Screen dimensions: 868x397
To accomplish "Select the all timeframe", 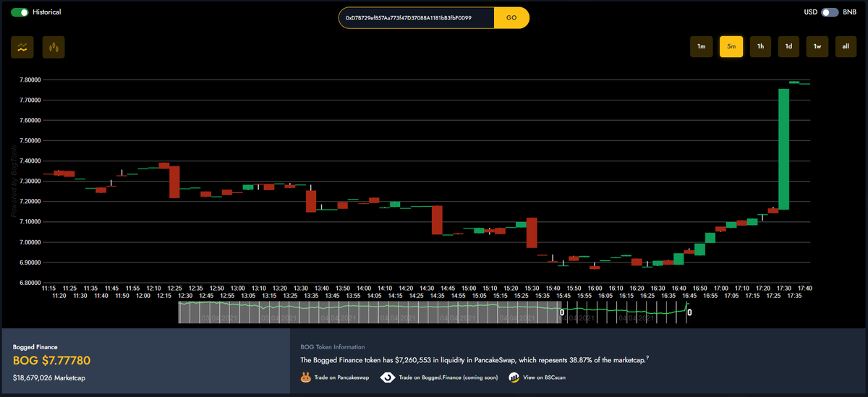I will point(846,46).
